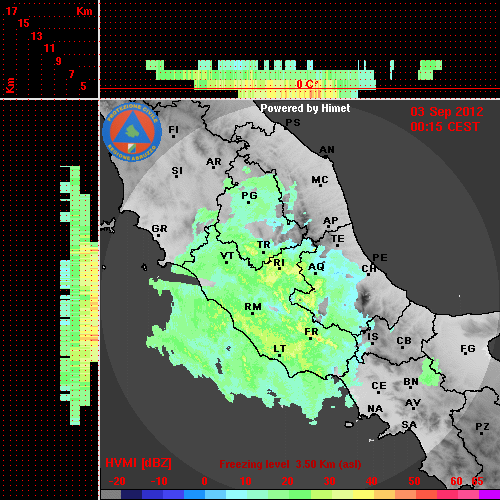Click the '0 C°' marker in cross-section
The image size is (500, 500).
[x=308, y=84]
